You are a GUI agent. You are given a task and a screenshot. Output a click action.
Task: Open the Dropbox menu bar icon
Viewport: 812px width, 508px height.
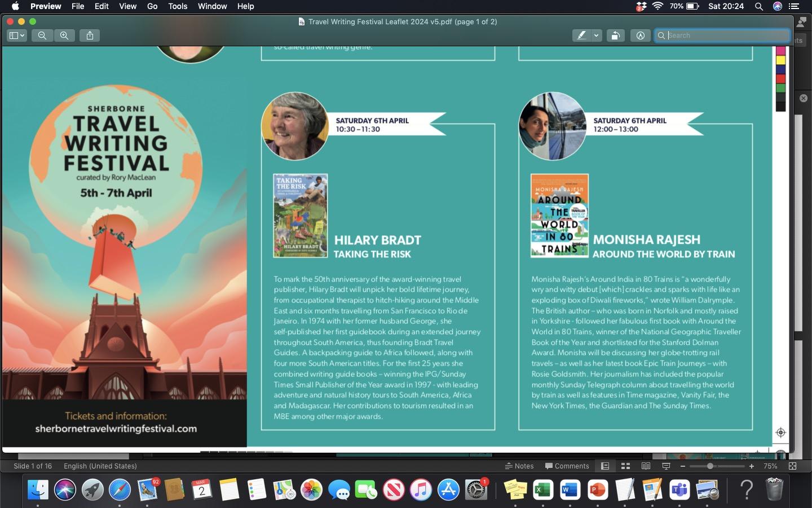[641, 6]
